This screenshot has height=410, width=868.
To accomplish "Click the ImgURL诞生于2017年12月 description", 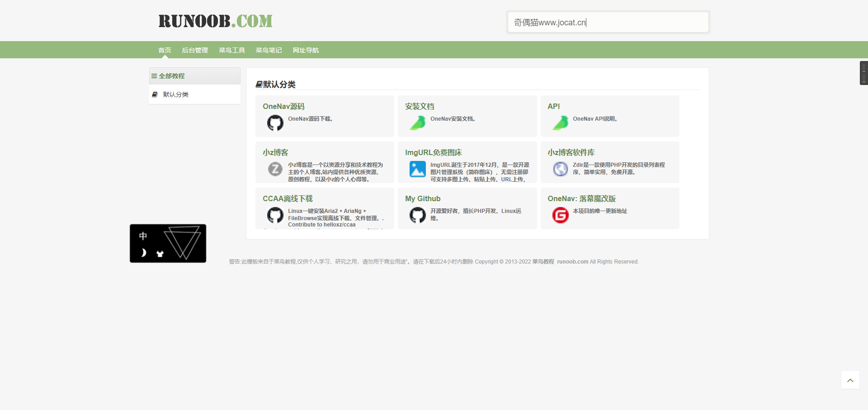I will point(480,172).
